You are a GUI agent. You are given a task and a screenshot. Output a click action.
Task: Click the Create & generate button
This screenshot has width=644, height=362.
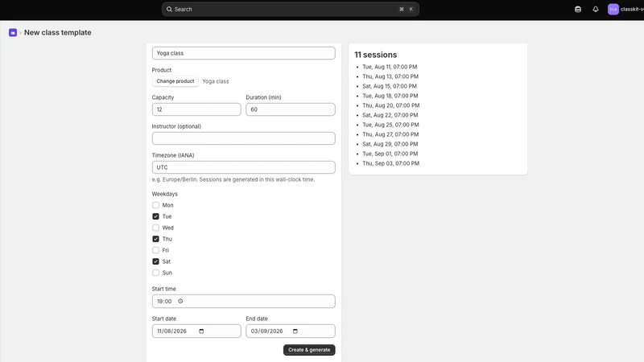[x=309, y=350]
